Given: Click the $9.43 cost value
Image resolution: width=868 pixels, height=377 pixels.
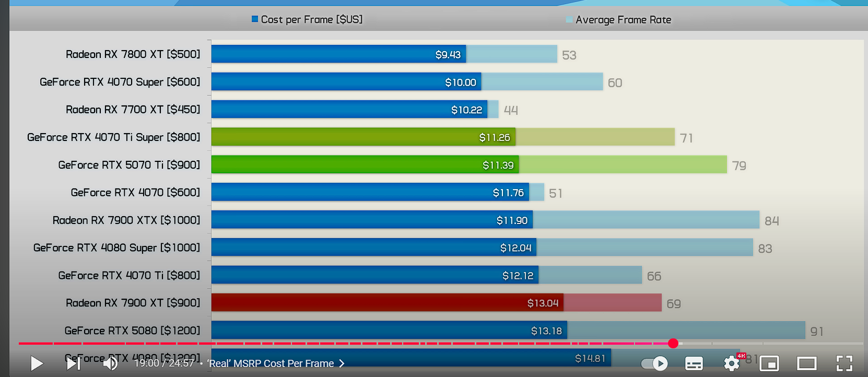Looking at the screenshot, I should tap(448, 55).
